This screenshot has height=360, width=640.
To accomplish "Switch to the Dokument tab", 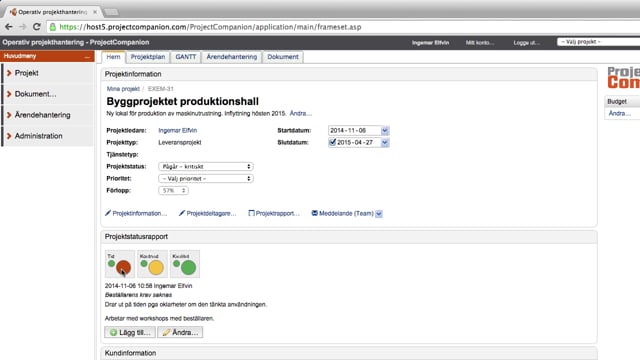I will [x=283, y=57].
